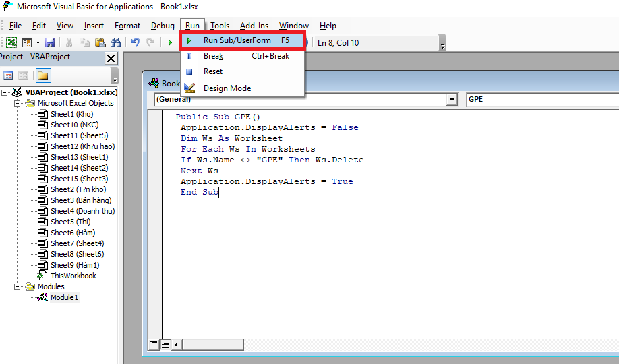Select Sheet12 (Kh?u hao) object
The height and width of the screenshot is (364, 619).
[x=82, y=146]
